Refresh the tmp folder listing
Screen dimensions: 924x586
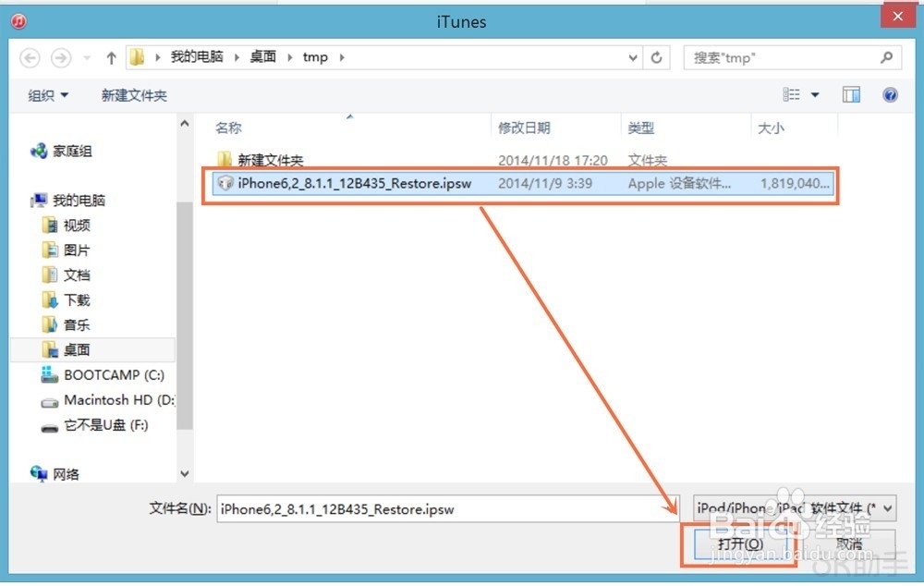pyautogui.click(x=656, y=58)
